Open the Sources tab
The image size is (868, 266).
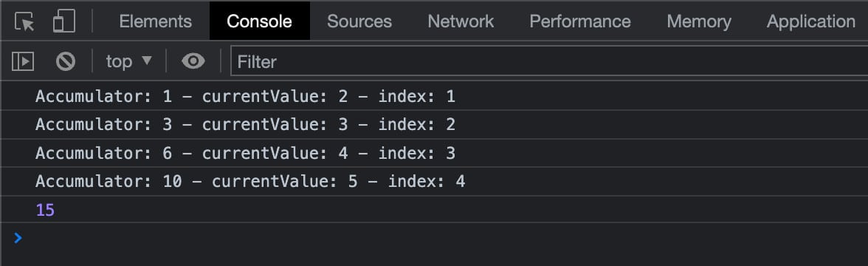coord(359,21)
